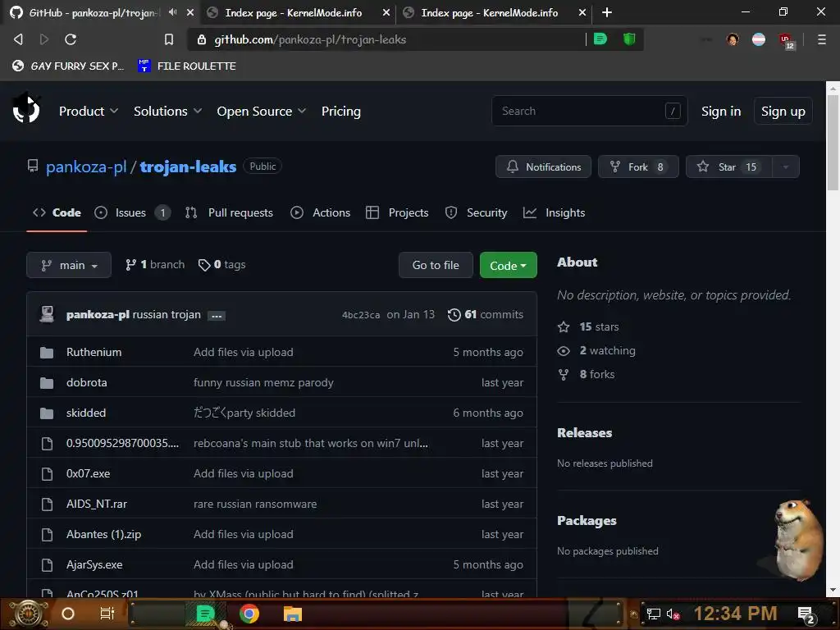Click the Chrome icon in taskbar

tap(249, 614)
